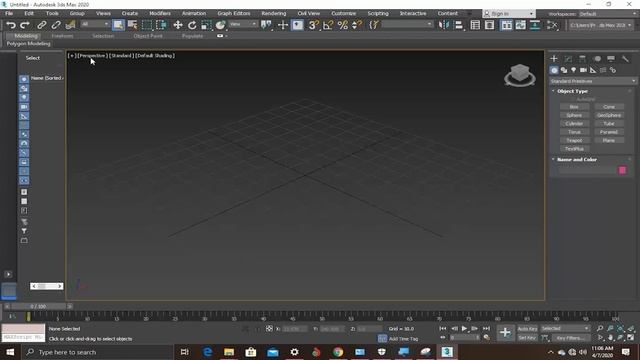Click the Play Animation button
Image resolution: width=640 pixels, height=360 pixels.
[x=464, y=329]
